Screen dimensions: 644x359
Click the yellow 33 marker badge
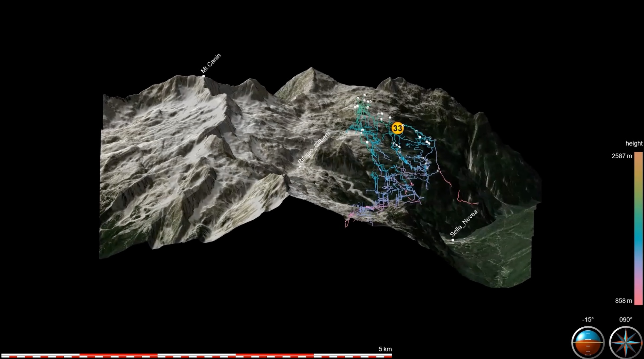(x=397, y=128)
